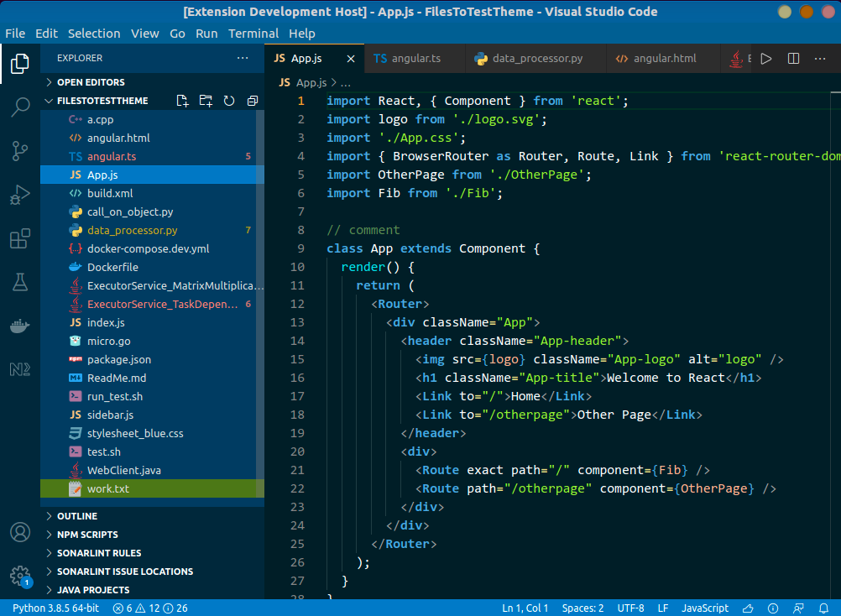Viewport: 841px width, 616px height.
Task: Open the Accounts menu icon
Action: [x=20, y=532]
